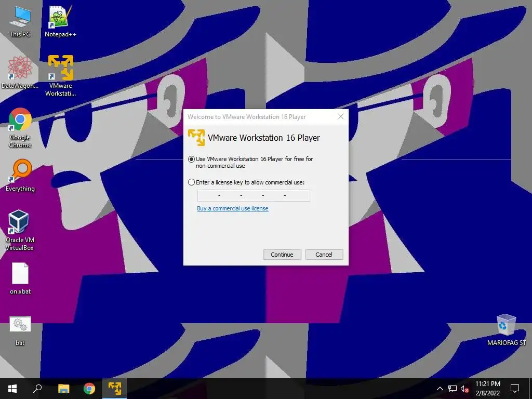Select the Oracle VM VirtualBox desktop shortcut
This screenshot has width=532, height=399.
pyautogui.click(x=20, y=230)
